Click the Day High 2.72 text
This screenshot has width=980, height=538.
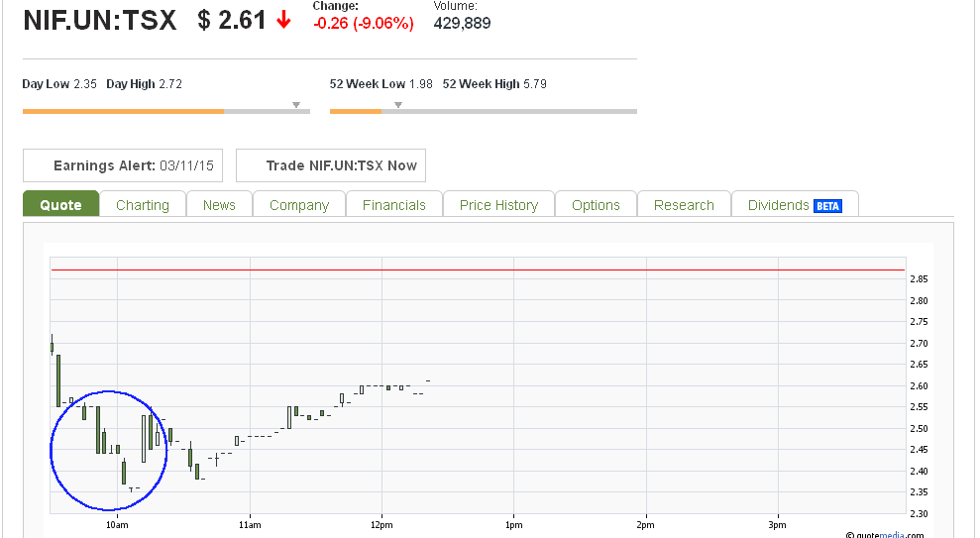point(144,84)
